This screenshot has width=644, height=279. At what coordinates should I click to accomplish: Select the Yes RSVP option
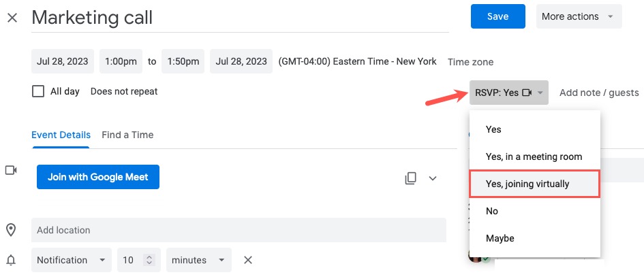[535, 129]
